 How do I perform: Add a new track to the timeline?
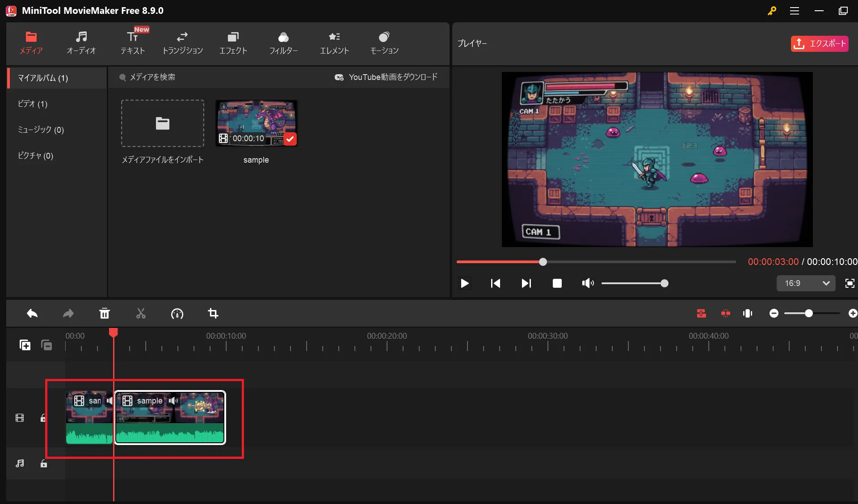pos(25,345)
